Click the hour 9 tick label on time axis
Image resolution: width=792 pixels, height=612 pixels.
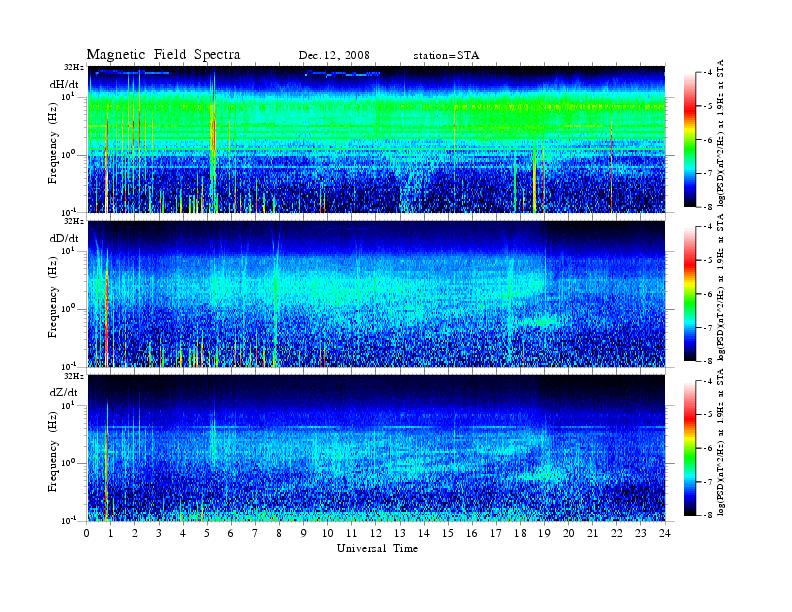pyautogui.click(x=304, y=533)
